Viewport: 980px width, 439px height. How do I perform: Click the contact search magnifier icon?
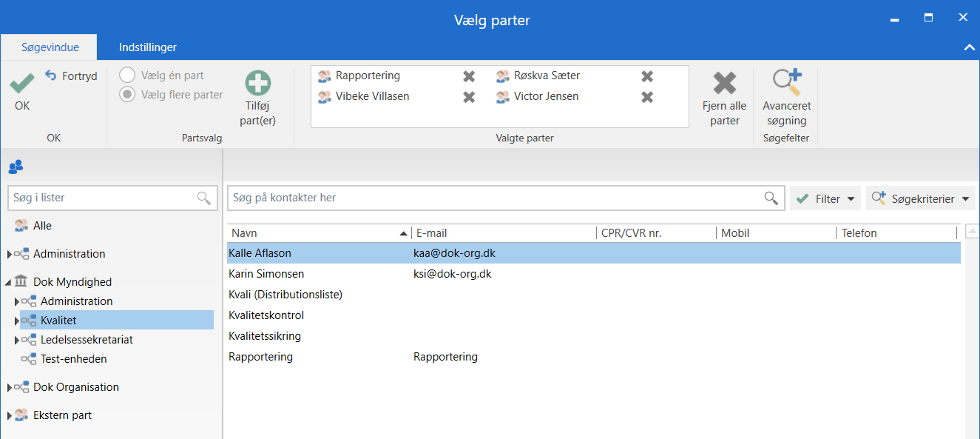coord(771,198)
